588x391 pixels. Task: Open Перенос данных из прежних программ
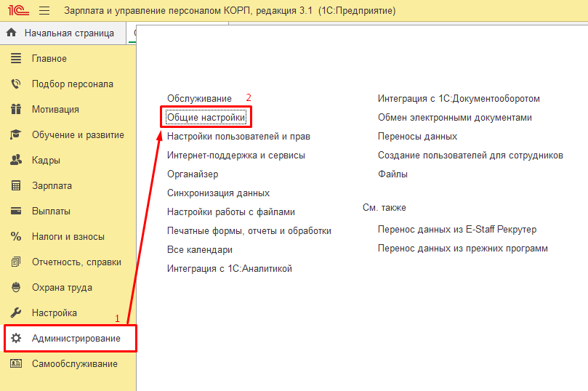(x=463, y=248)
